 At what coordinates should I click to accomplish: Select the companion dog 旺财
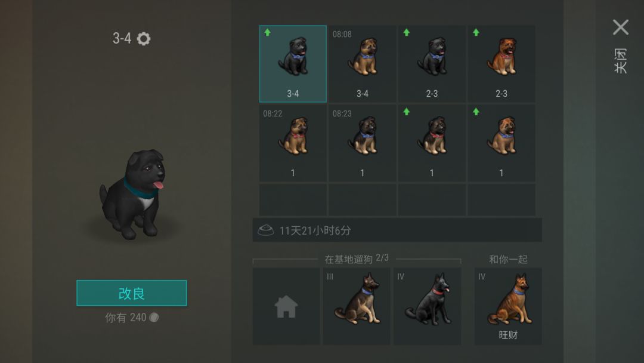508,306
